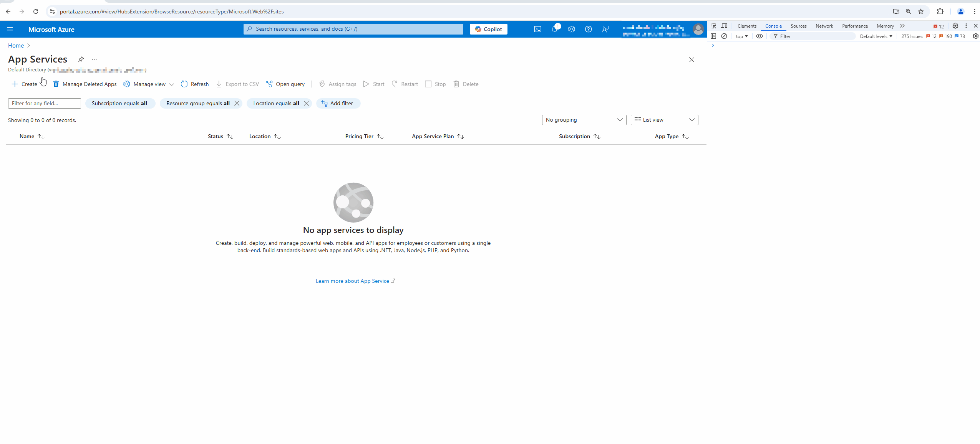The height and width of the screenshot is (444, 980).
Task: Open Copilot
Action: [488, 29]
